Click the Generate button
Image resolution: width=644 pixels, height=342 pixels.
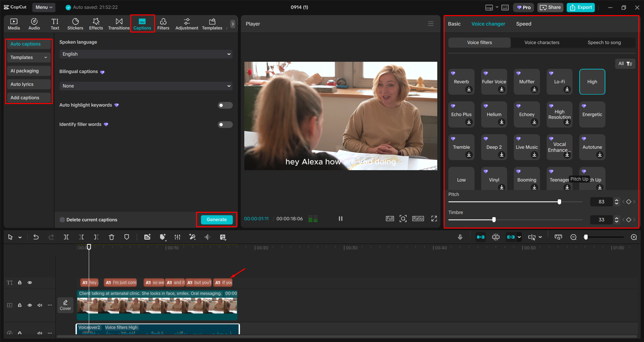coord(216,219)
